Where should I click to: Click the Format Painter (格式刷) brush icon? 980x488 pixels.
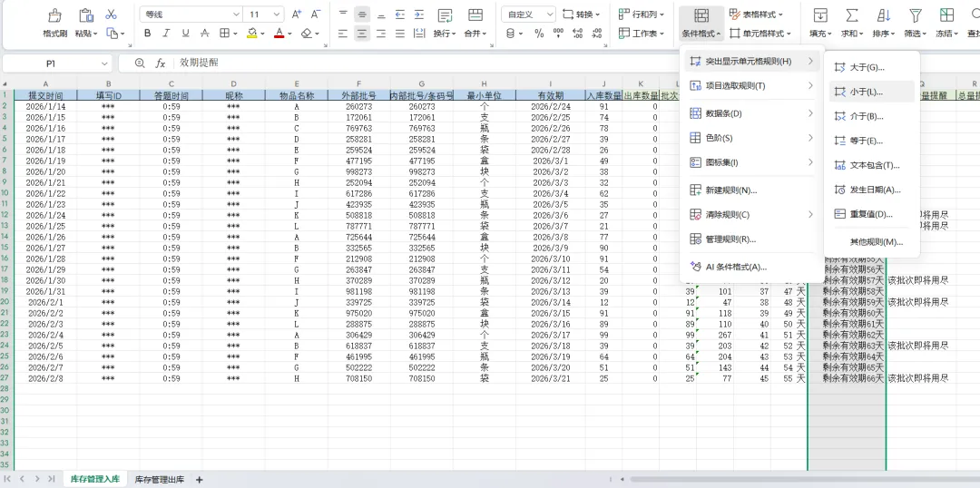pos(55,15)
